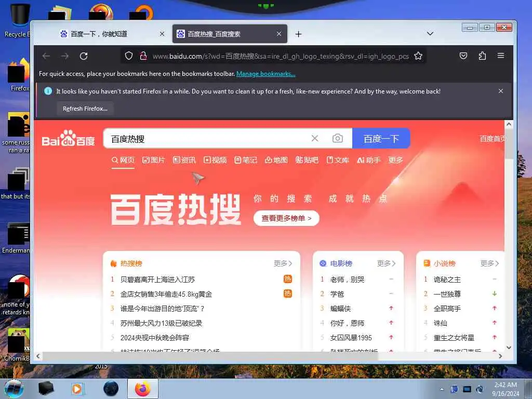Click the 查看更多榜单 button

click(286, 218)
